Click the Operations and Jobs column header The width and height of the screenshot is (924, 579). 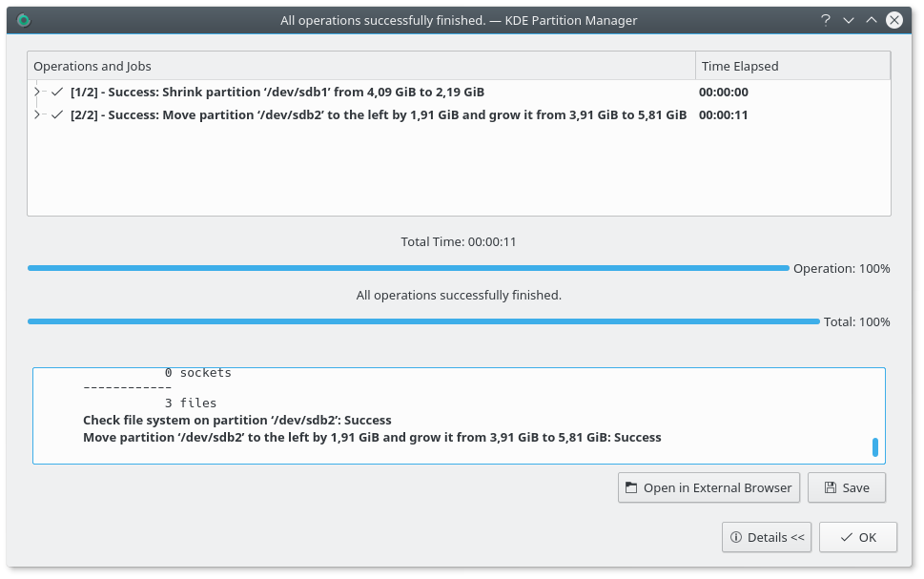coord(362,65)
